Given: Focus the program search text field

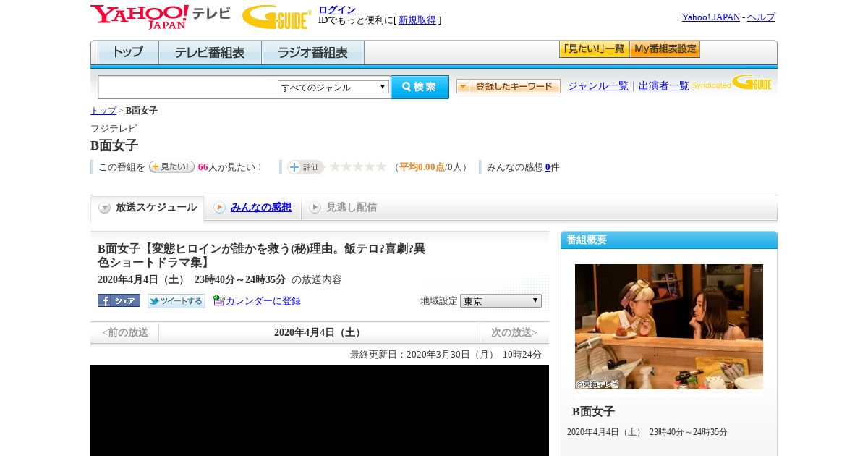Looking at the screenshot, I should tap(187, 87).
